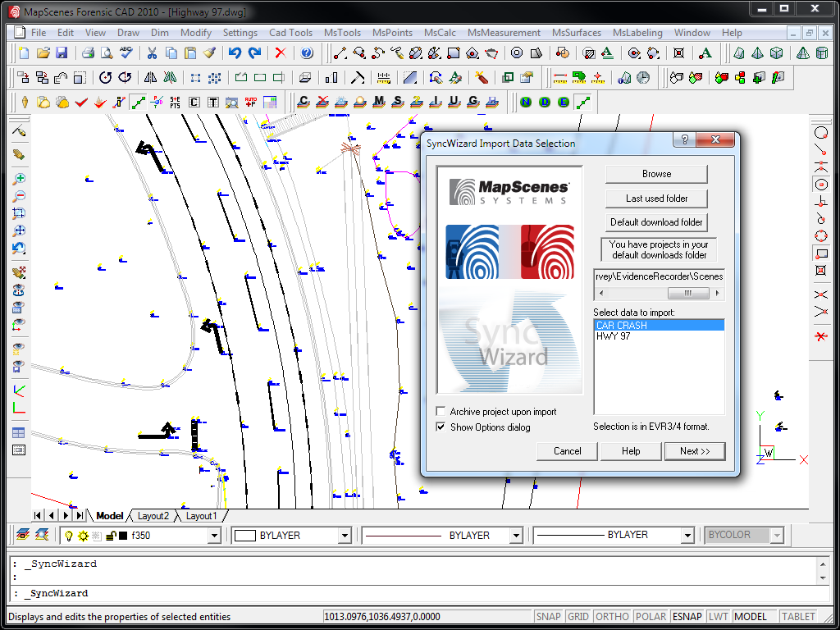Open the MsPoints menu
840x630 pixels.
(393, 33)
